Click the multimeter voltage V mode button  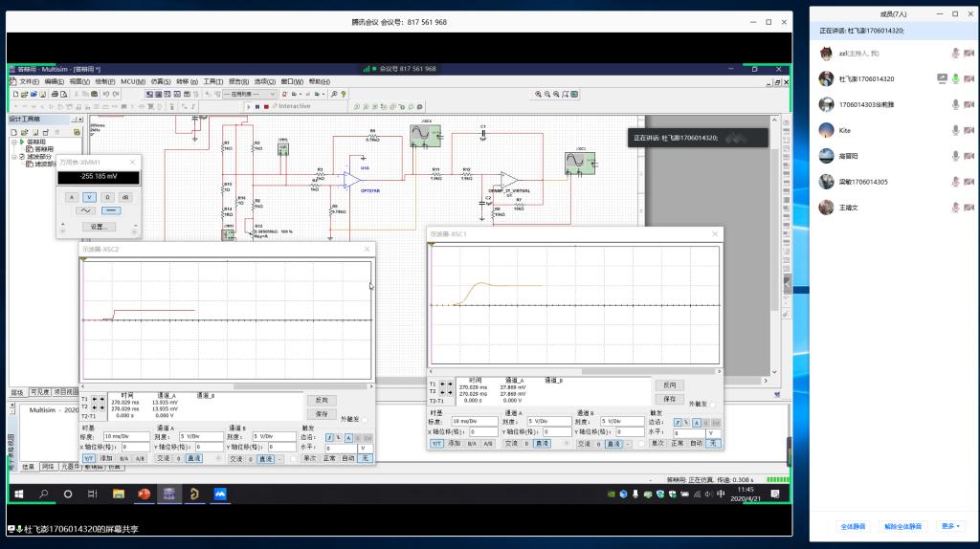90,197
